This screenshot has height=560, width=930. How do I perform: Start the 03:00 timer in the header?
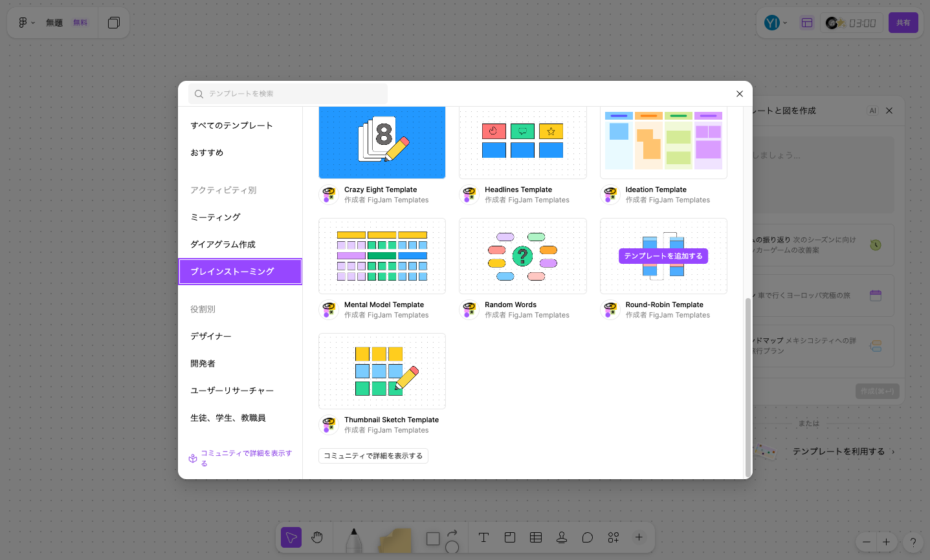(x=851, y=22)
